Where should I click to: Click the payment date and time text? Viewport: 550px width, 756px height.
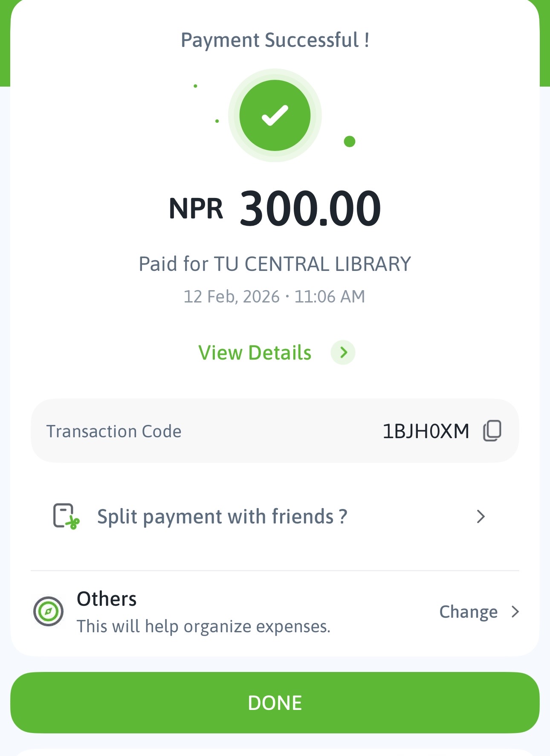tap(274, 297)
